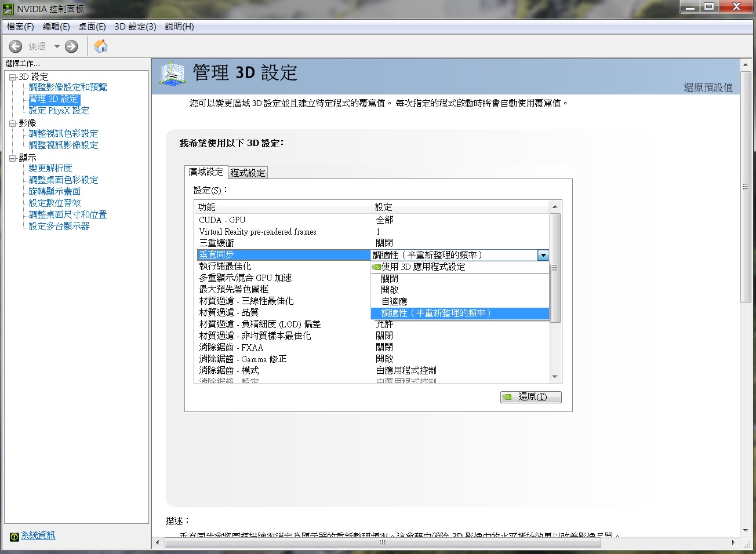Select 多重顯示/混合 GPU 加速 row

[x=283, y=278]
